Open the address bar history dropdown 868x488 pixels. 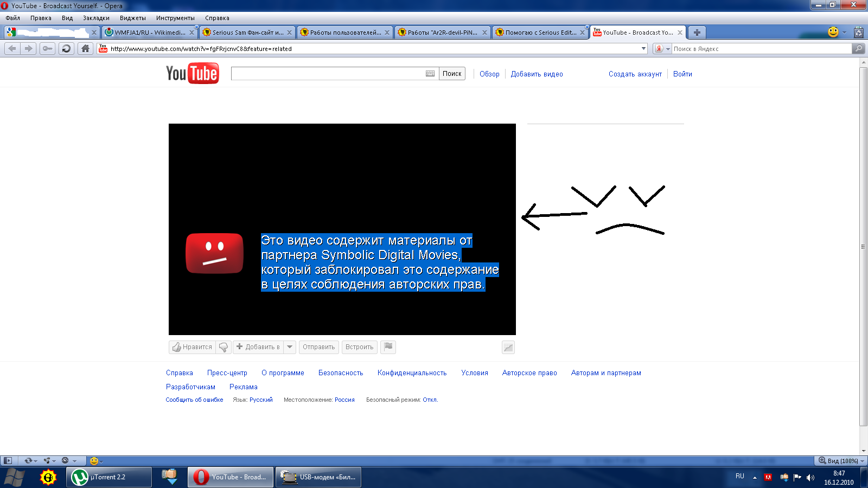644,49
